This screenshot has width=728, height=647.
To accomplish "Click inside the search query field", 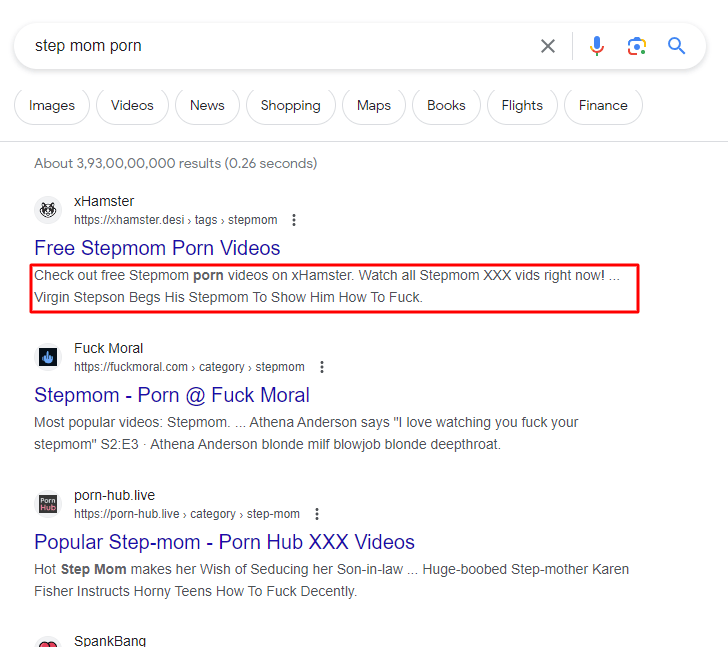I will pos(279,46).
